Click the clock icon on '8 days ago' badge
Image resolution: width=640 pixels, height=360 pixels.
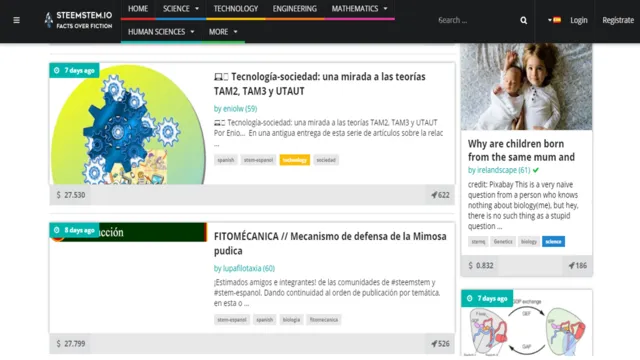[x=57, y=230]
